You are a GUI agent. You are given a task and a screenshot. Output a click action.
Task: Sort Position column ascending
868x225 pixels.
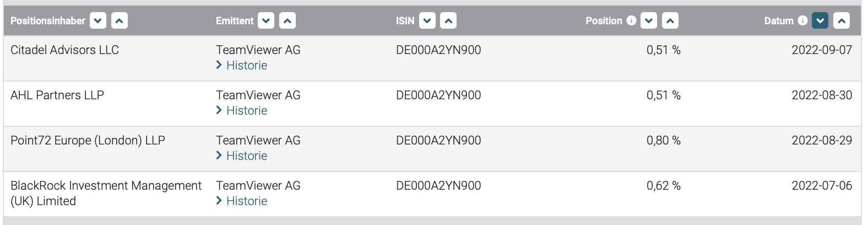670,21
